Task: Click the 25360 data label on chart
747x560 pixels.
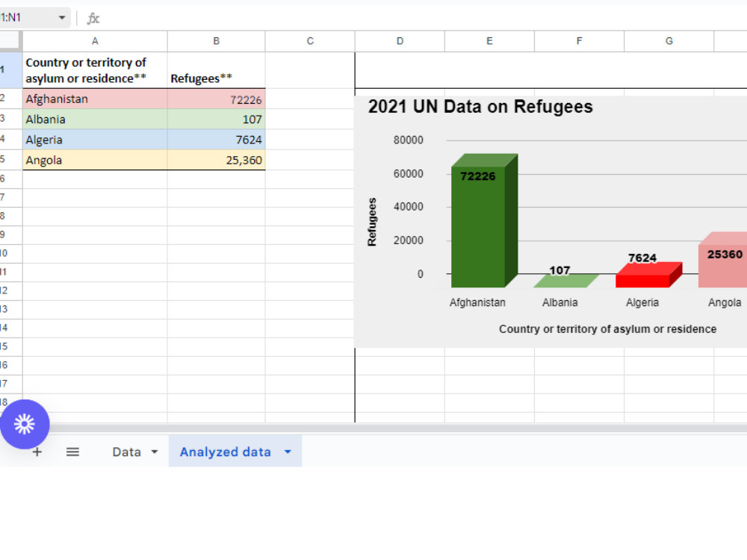Action: click(x=725, y=255)
